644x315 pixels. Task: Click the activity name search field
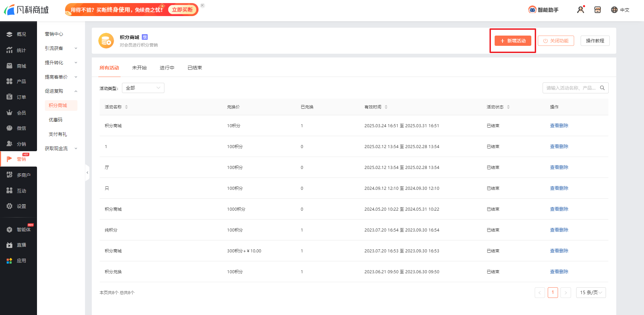click(570, 88)
